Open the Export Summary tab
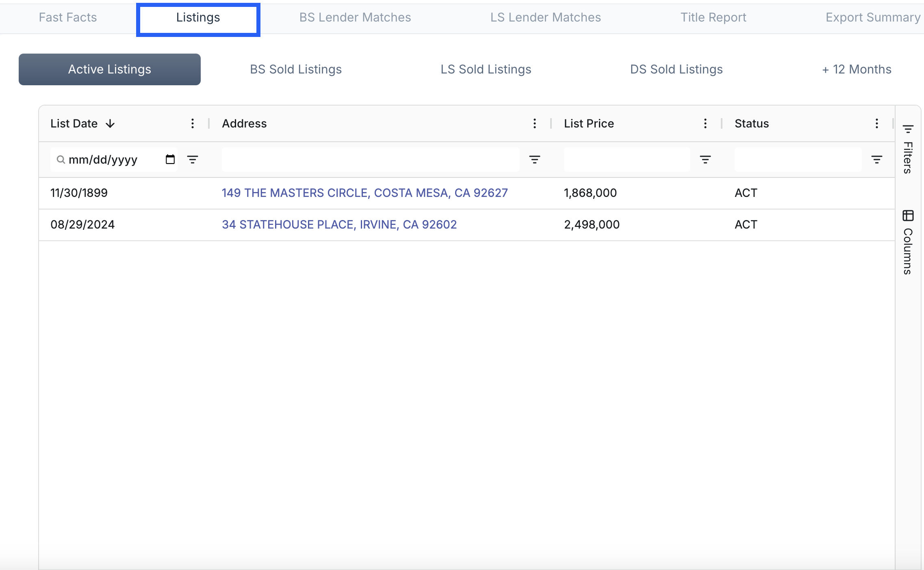 pos(873,17)
